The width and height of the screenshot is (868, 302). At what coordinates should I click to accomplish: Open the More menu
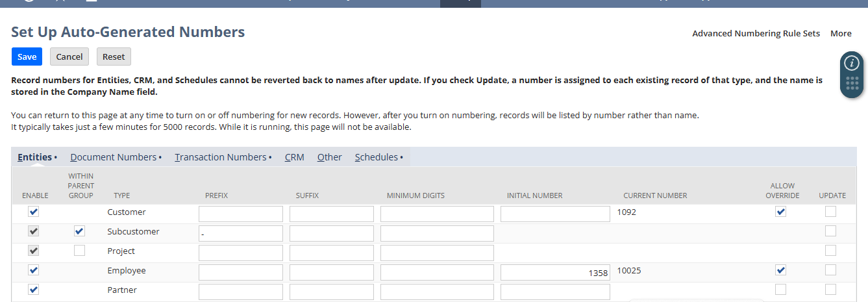tap(841, 33)
